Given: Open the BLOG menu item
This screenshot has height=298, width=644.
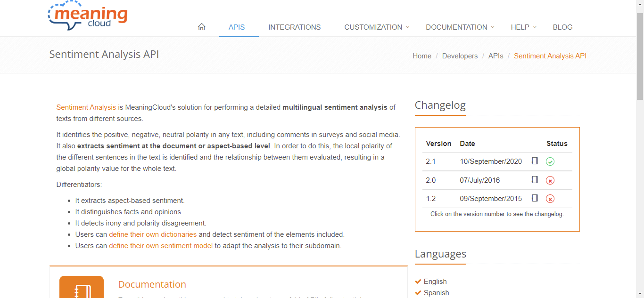Looking at the screenshot, I should point(562,27).
